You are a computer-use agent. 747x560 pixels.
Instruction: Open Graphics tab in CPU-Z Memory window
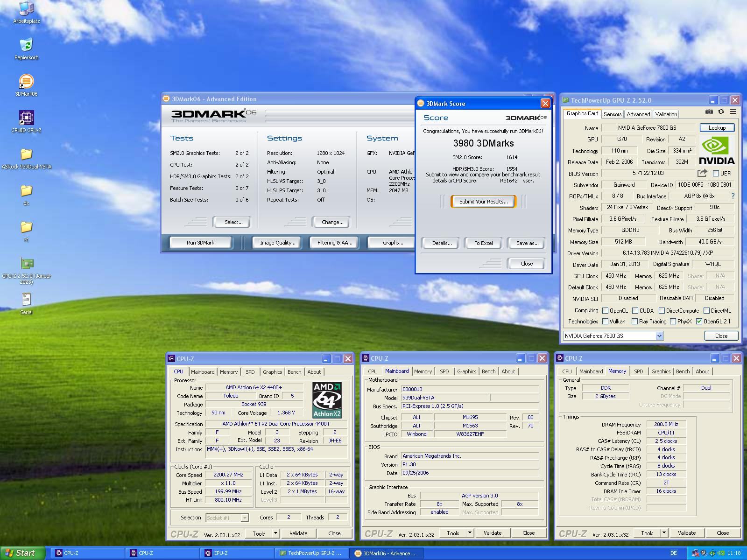(661, 371)
